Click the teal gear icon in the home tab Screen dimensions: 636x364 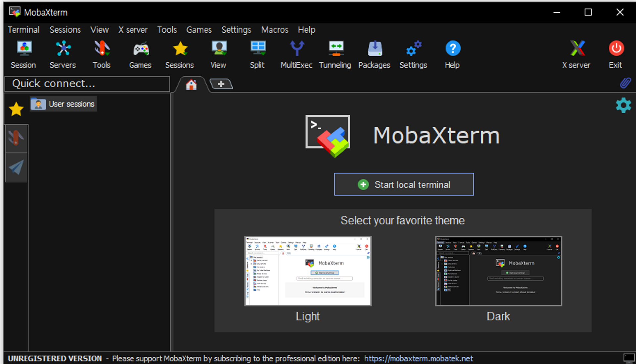[623, 105]
